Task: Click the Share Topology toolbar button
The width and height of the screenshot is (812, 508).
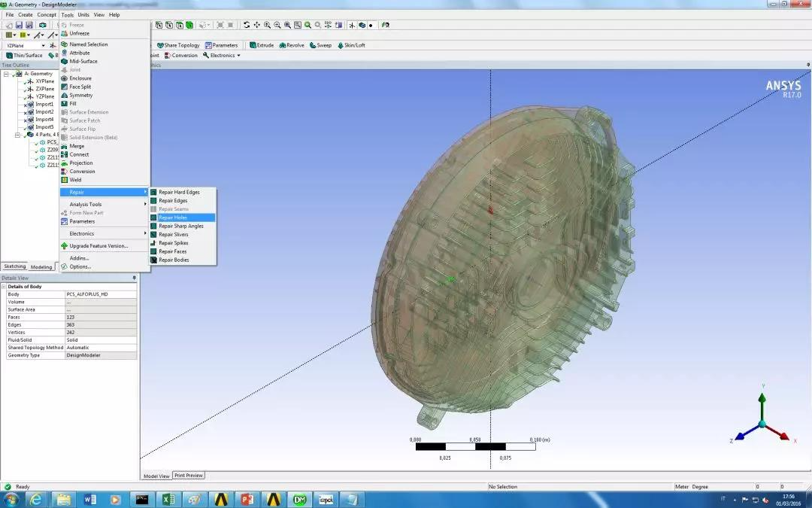Action: tap(178, 45)
